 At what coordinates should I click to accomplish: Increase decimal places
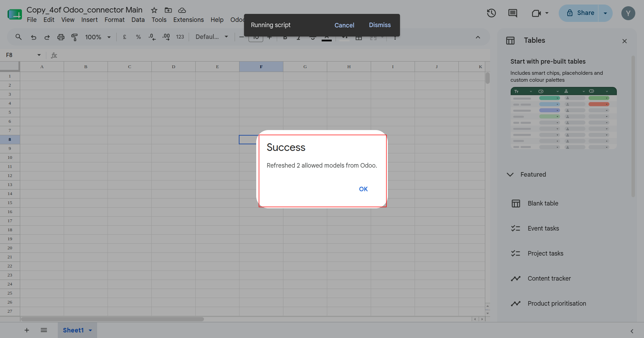[166, 37]
